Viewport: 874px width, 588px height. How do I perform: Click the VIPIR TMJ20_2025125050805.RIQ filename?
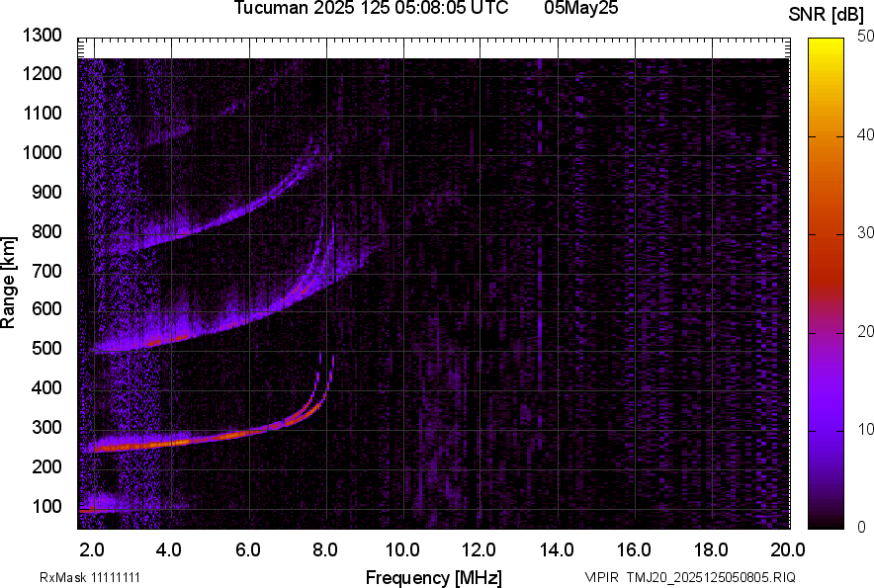coord(690,577)
